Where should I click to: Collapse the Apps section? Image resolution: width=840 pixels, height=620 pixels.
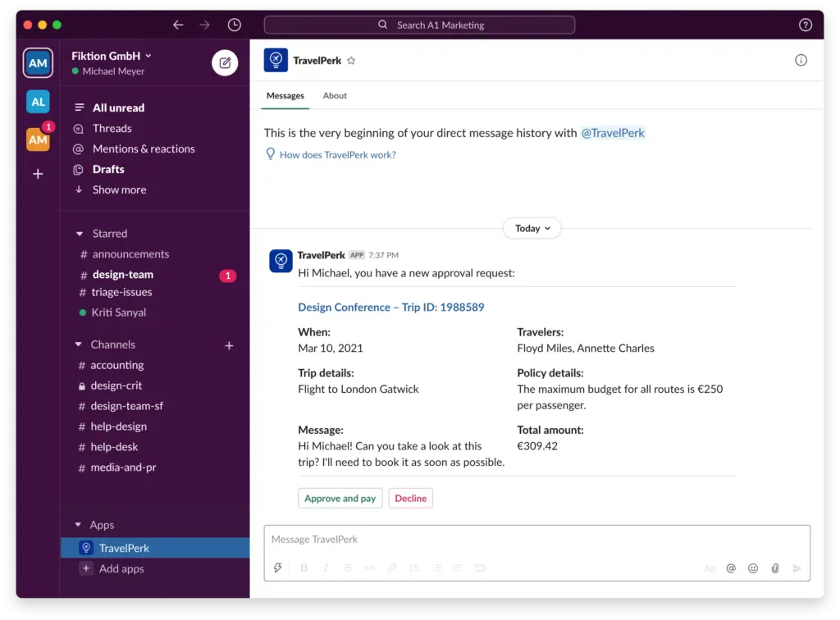tap(78, 525)
